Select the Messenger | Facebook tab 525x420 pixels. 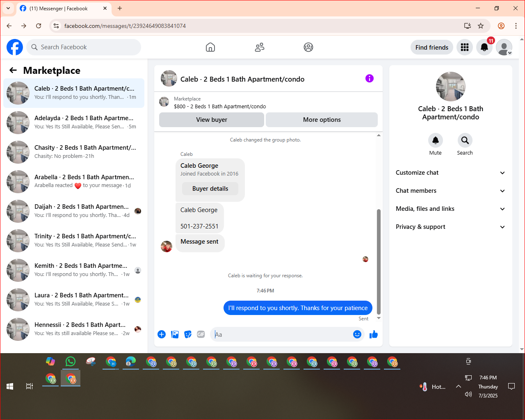coord(64,8)
